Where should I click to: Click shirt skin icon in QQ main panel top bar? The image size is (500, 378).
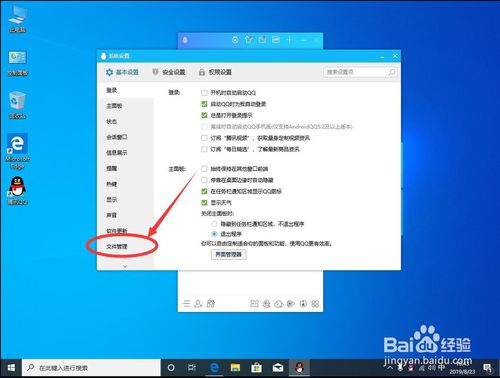(249, 40)
